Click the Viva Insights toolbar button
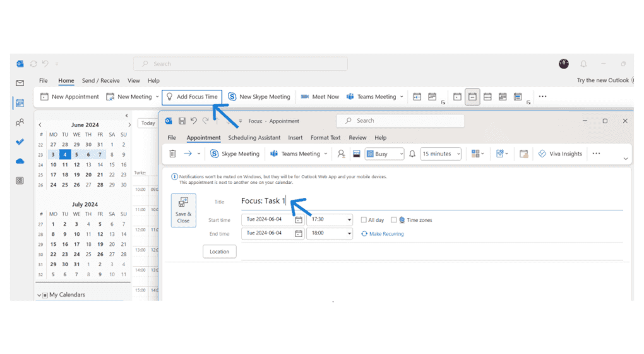The width and height of the screenshot is (644, 354). coord(559,154)
